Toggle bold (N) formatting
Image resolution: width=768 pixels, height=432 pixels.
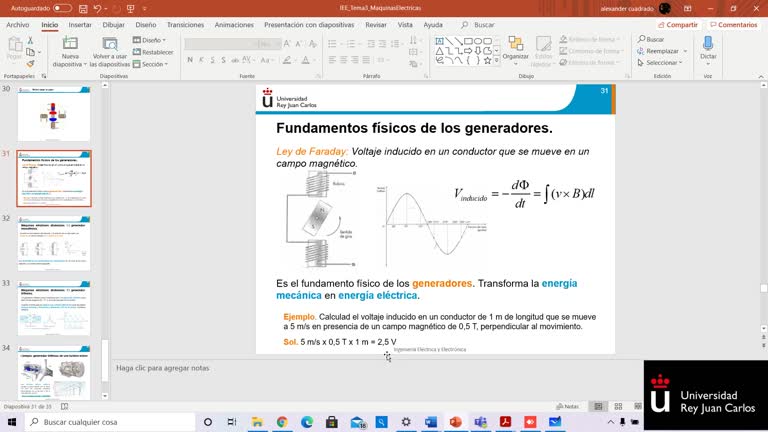pyautogui.click(x=190, y=60)
